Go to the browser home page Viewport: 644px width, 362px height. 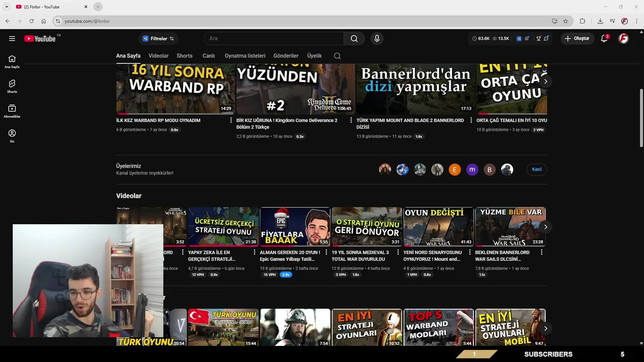(x=44, y=21)
